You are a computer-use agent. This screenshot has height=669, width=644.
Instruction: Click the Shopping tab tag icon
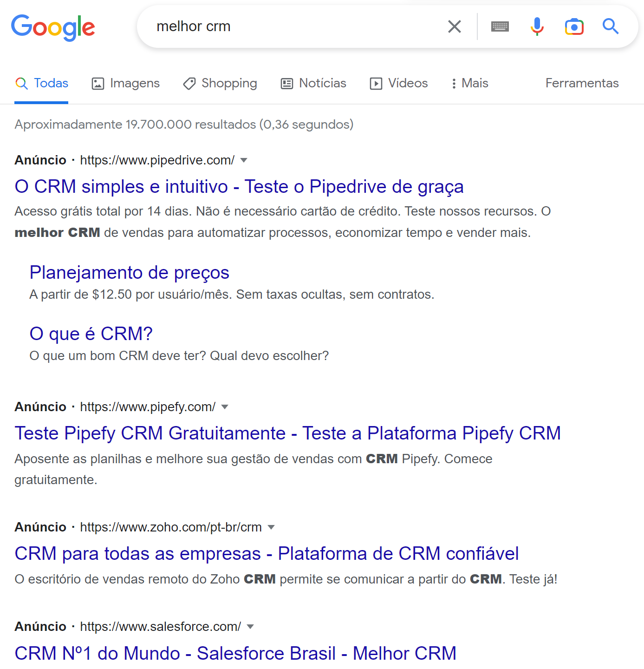tap(189, 84)
